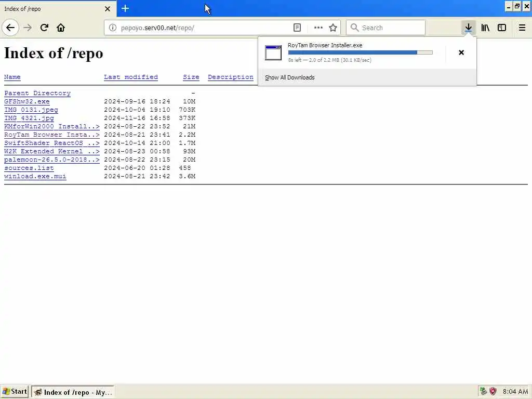Viewport: 532px width, 399px height.
Task: Select Index of /repo taskbar button
Action: click(x=73, y=392)
